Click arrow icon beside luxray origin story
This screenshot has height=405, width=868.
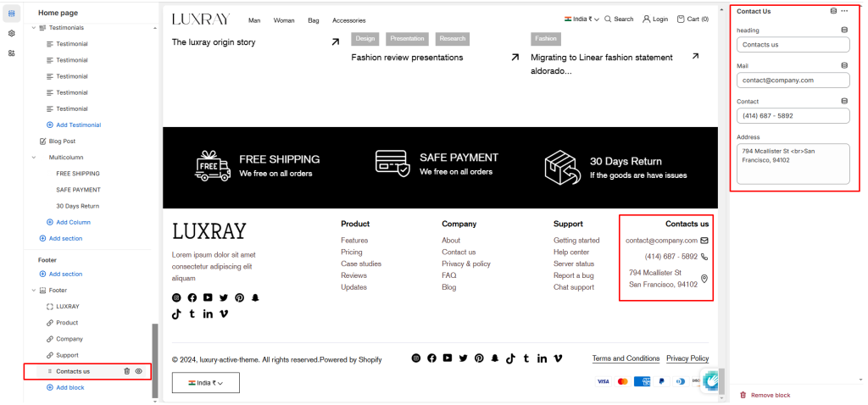[336, 42]
